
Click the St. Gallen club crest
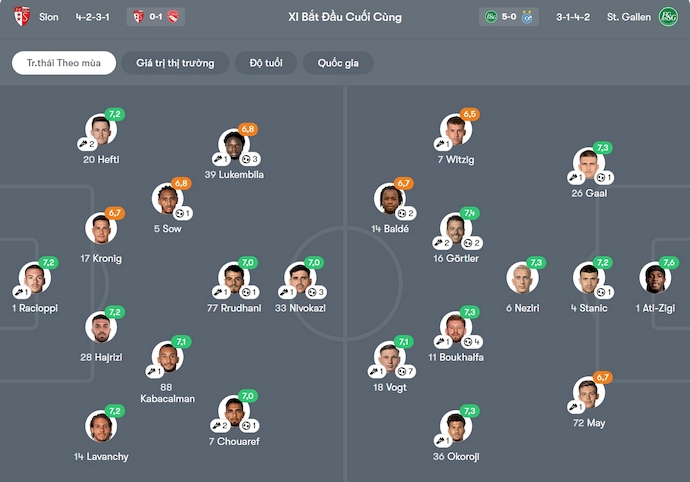coord(668,17)
